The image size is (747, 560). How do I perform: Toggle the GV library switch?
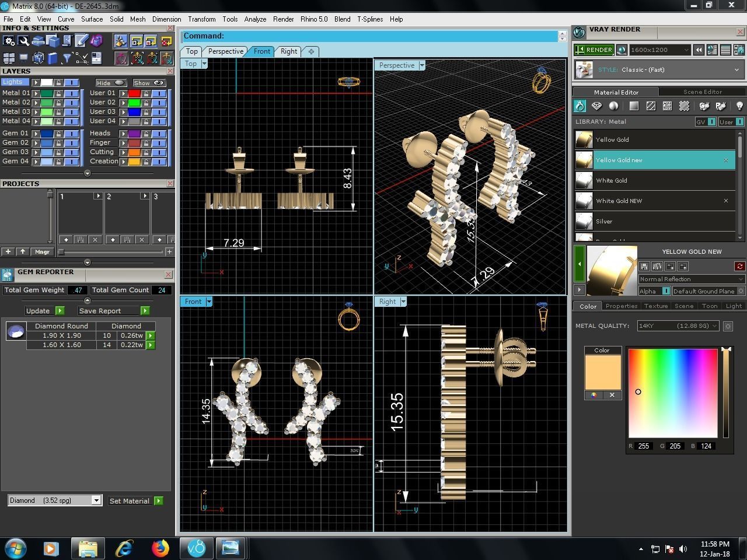coord(706,122)
